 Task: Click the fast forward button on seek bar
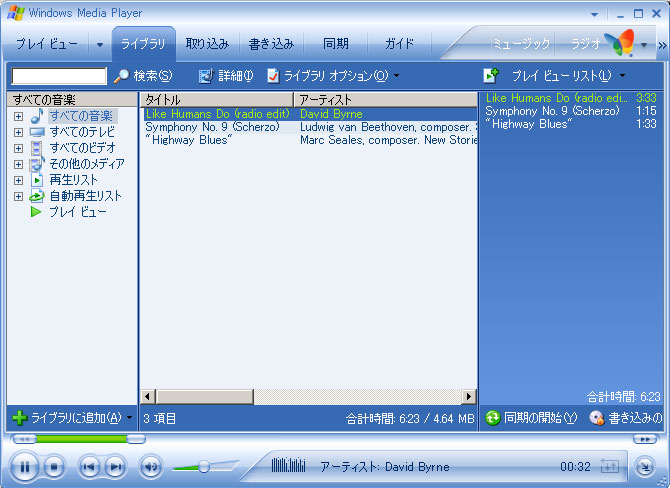tap(645, 439)
